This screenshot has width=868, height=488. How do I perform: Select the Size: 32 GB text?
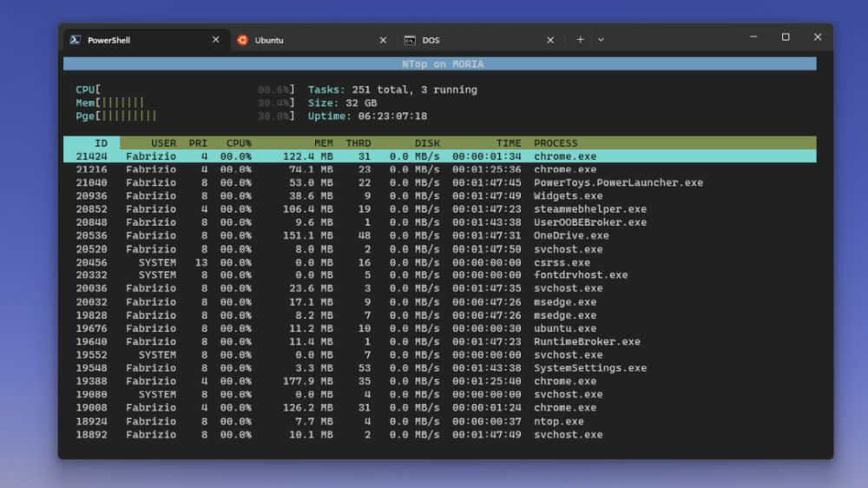[343, 103]
